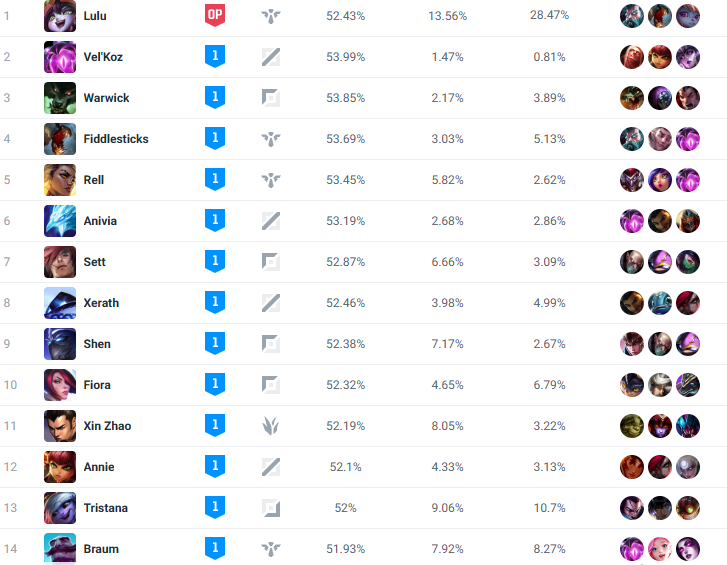Click Xin Zhao's jungle role icon
The width and height of the screenshot is (727, 565).
click(x=271, y=426)
